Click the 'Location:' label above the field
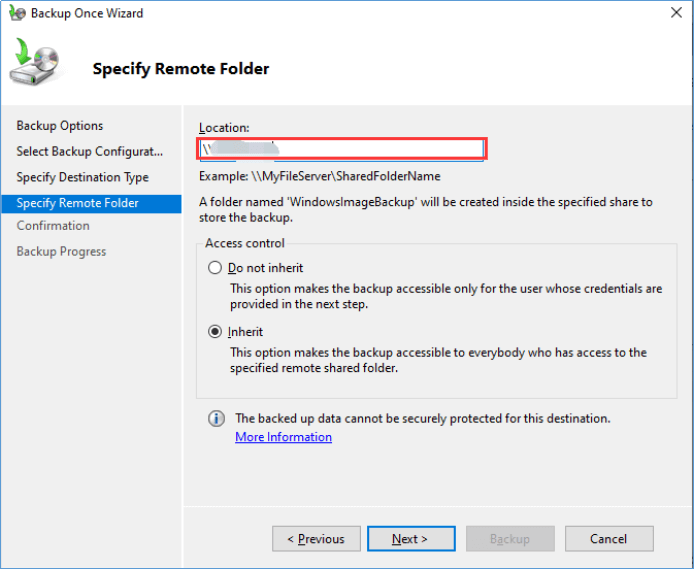Image resolution: width=695 pixels, height=570 pixels. (224, 127)
